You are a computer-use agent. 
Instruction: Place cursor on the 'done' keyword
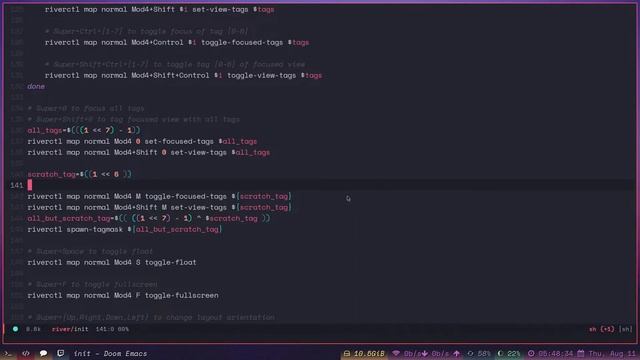click(36, 87)
